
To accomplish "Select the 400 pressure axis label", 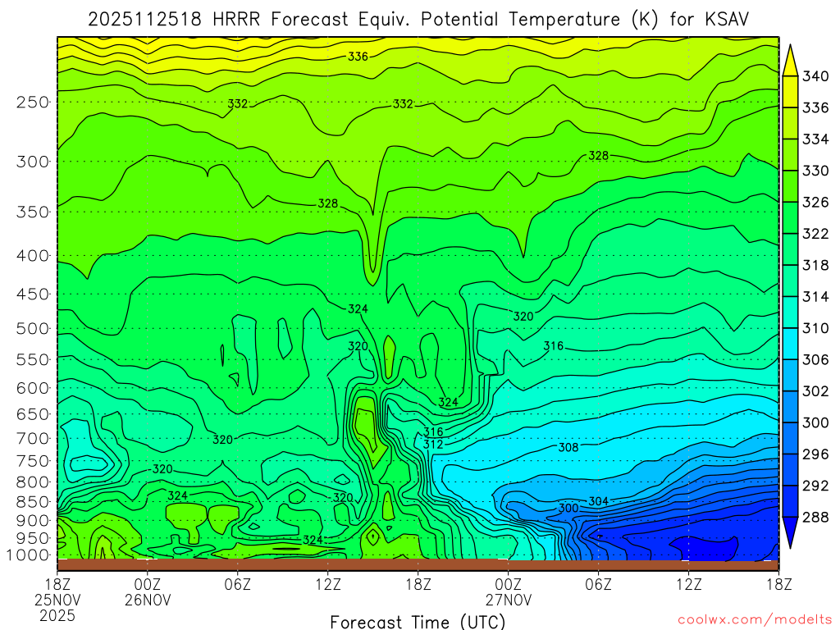I will coord(33,256).
